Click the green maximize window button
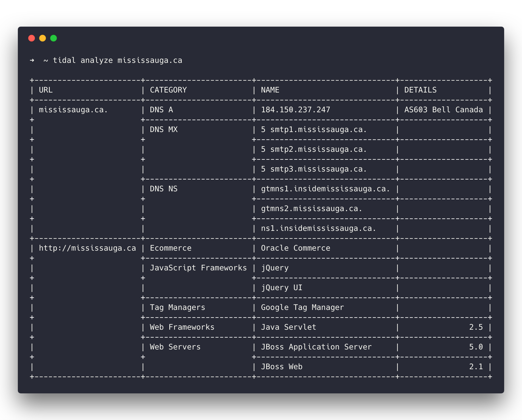The image size is (522, 420). [54, 38]
